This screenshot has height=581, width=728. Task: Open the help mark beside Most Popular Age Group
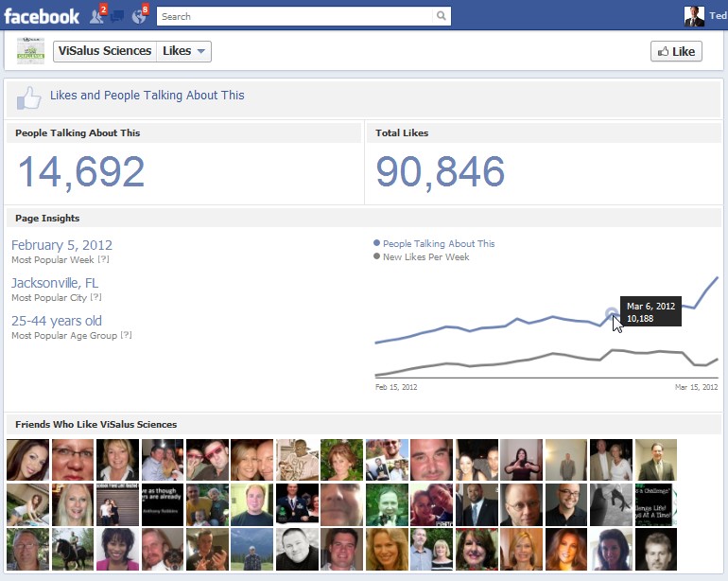127,335
